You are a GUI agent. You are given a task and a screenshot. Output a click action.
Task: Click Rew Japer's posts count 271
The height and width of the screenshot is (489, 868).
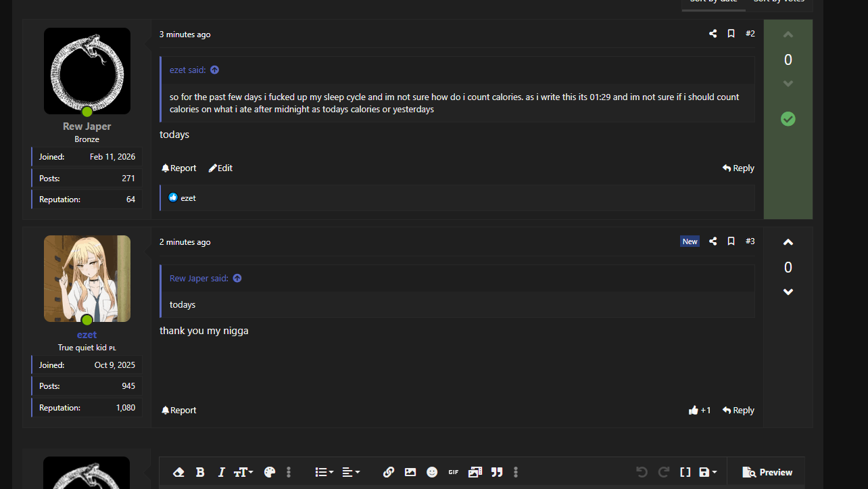click(128, 179)
